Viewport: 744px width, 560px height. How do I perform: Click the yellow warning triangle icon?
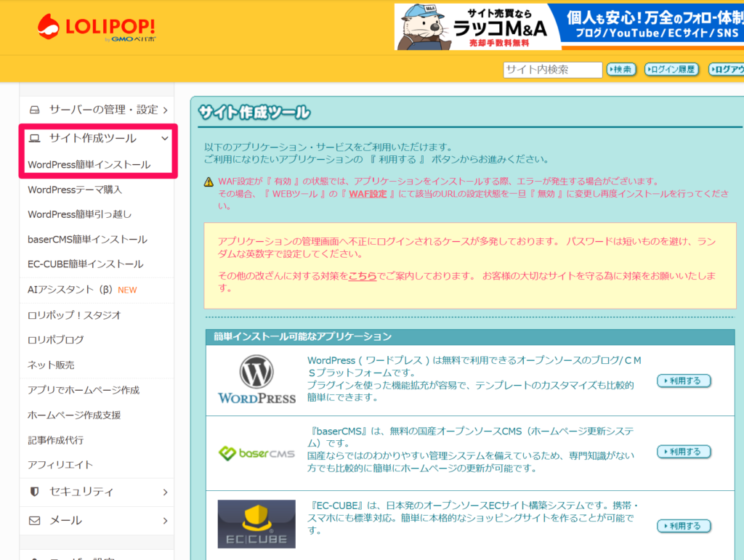click(x=209, y=182)
